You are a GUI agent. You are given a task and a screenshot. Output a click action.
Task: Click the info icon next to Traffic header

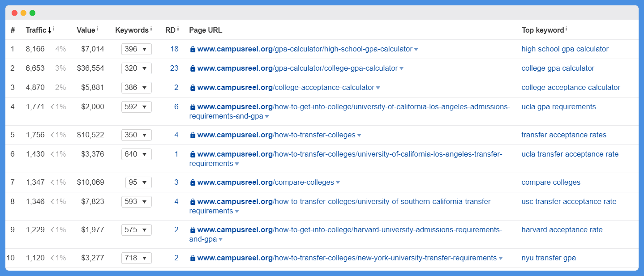54,29
